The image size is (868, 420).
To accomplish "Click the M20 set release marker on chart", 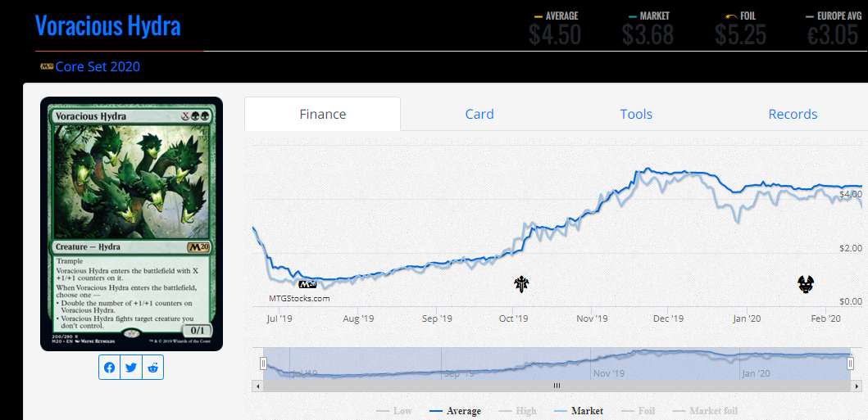I will [307, 285].
